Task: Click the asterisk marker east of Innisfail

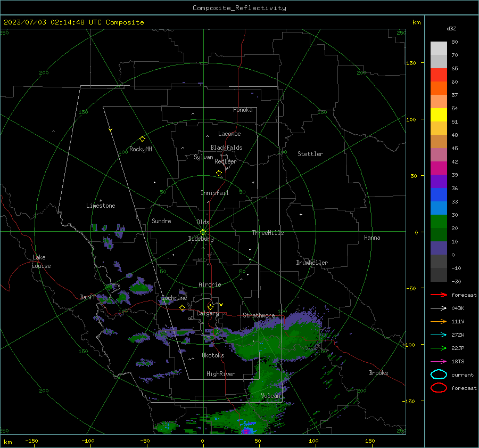Action: click(253, 183)
